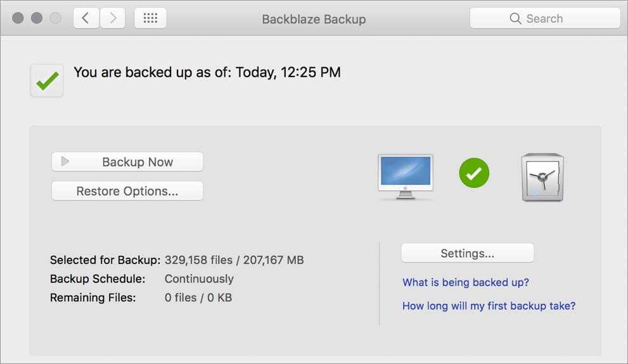Click the iMac computer icon
This screenshot has height=364, width=628.
406,177
